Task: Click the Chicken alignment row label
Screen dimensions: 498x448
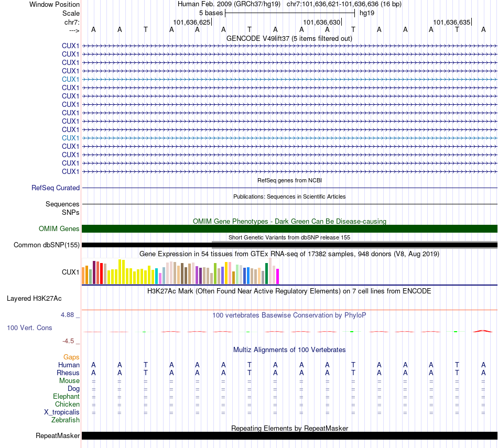Action: click(67, 404)
